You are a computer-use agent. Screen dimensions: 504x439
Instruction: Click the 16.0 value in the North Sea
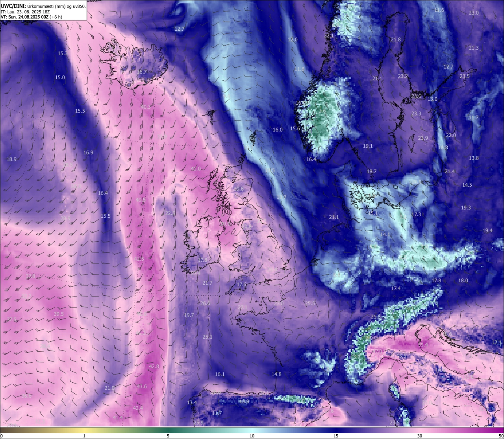point(278,130)
